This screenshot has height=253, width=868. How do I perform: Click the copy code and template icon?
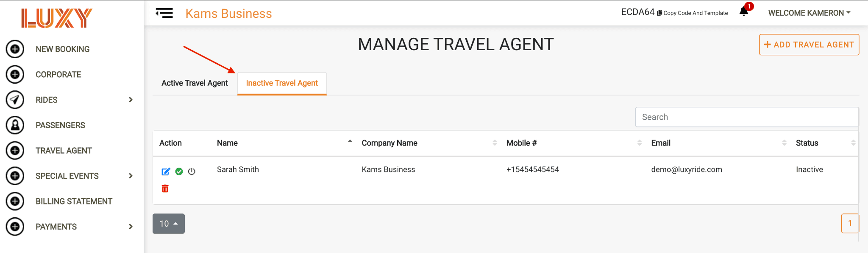659,13
